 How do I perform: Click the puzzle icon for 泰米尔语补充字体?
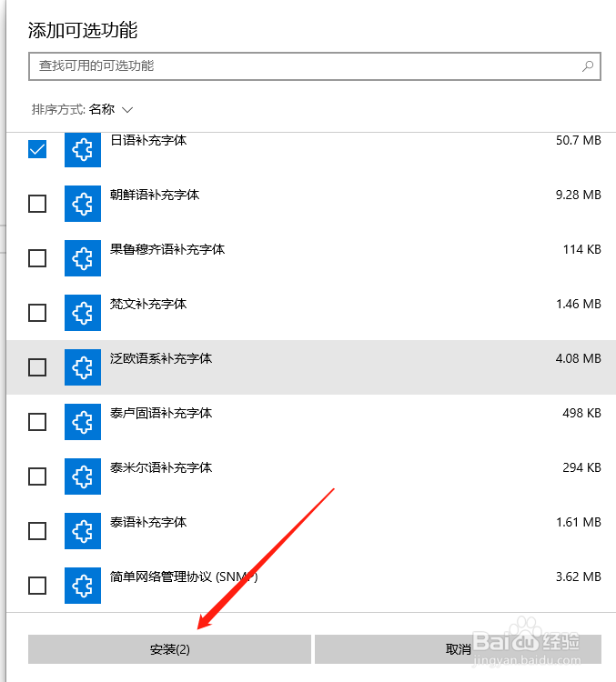(83, 476)
